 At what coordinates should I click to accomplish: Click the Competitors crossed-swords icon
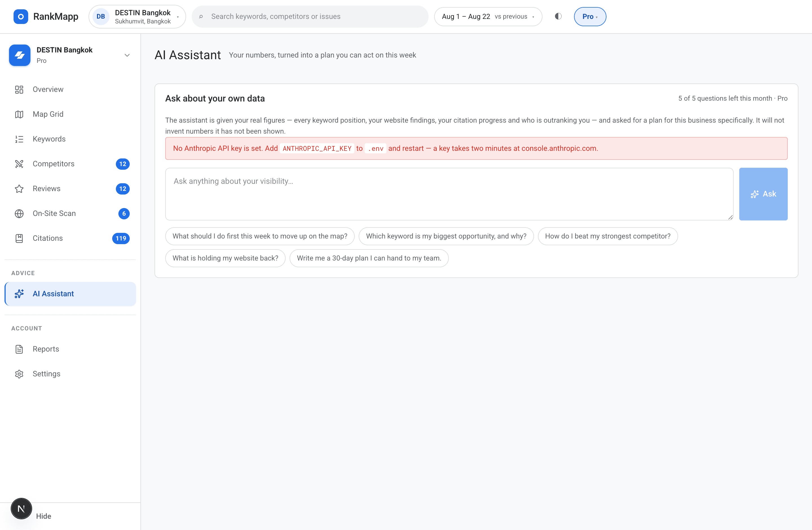(x=19, y=164)
